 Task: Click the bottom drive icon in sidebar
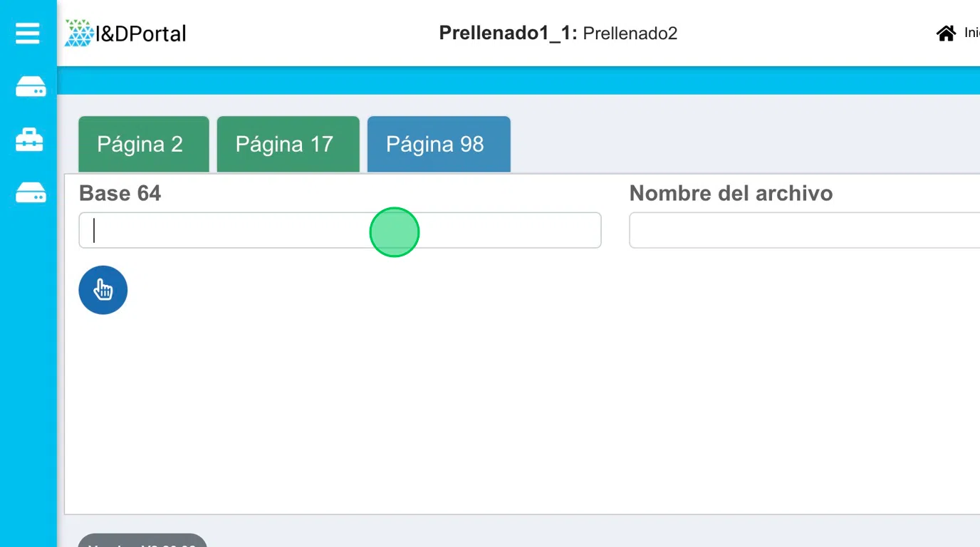(31, 192)
